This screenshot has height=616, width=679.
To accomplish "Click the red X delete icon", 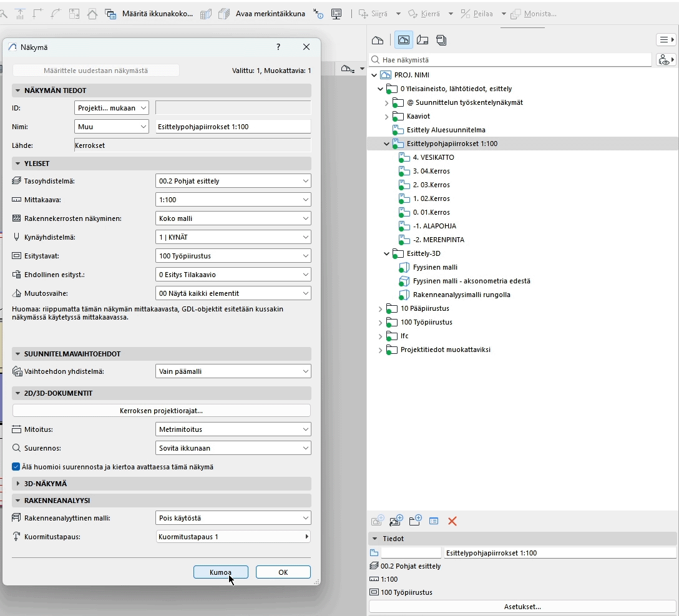I will (x=452, y=521).
